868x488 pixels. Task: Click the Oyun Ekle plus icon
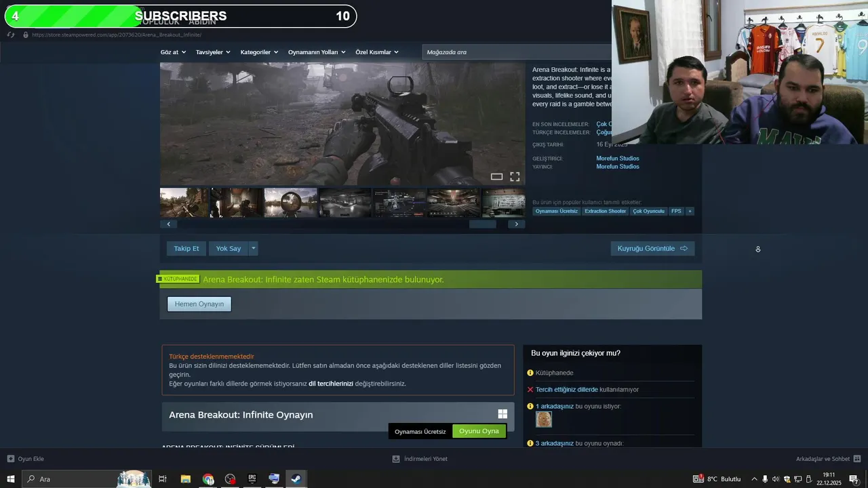(10, 459)
